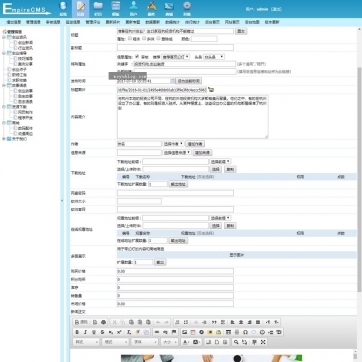362x362 pixels.
Task: Open the font size dropdown in editor
Action: (169, 342)
